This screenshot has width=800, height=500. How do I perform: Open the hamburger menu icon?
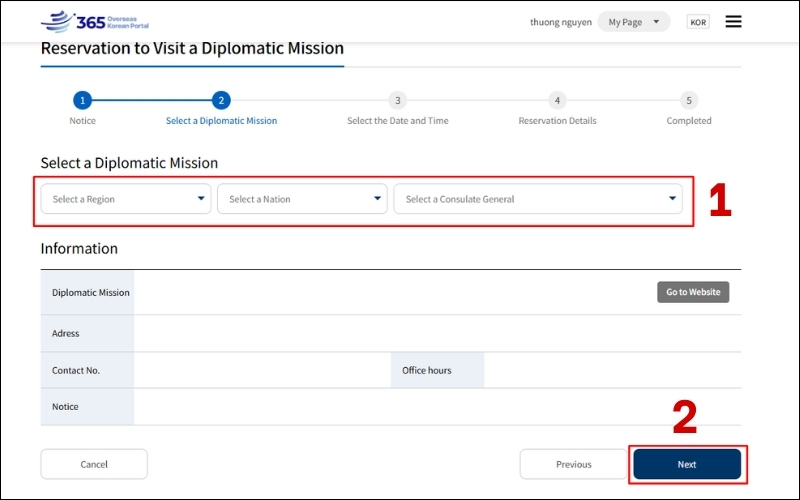pos(733,21)
